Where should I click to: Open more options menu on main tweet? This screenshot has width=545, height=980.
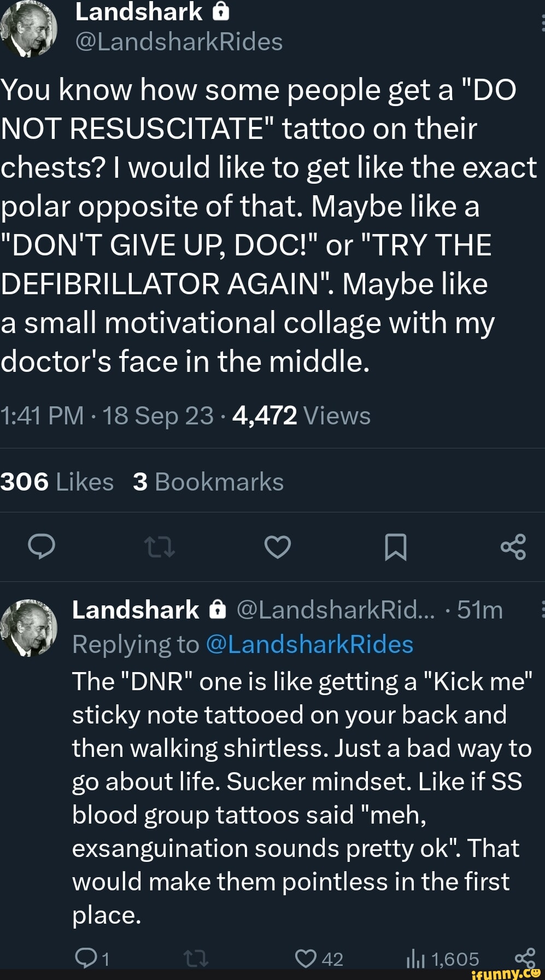(542, 23)
